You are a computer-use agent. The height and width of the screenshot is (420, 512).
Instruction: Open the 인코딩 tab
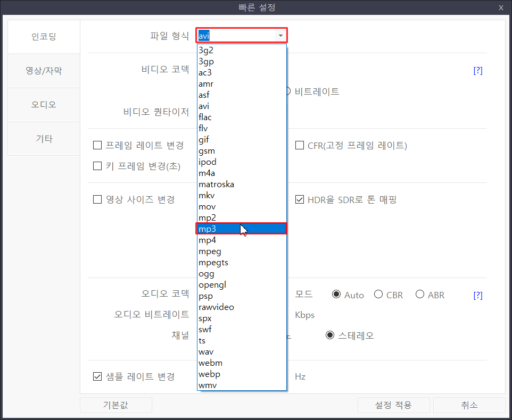44,37
